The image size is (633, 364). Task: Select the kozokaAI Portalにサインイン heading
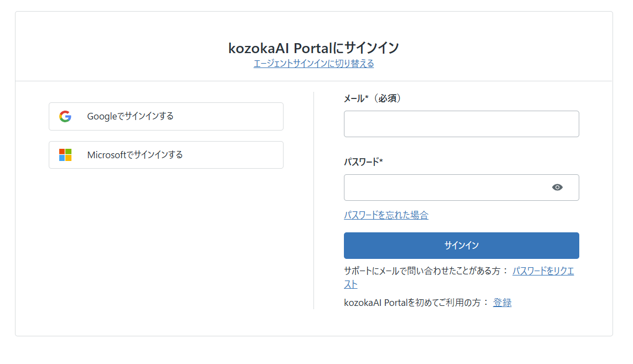coord(313,48)
